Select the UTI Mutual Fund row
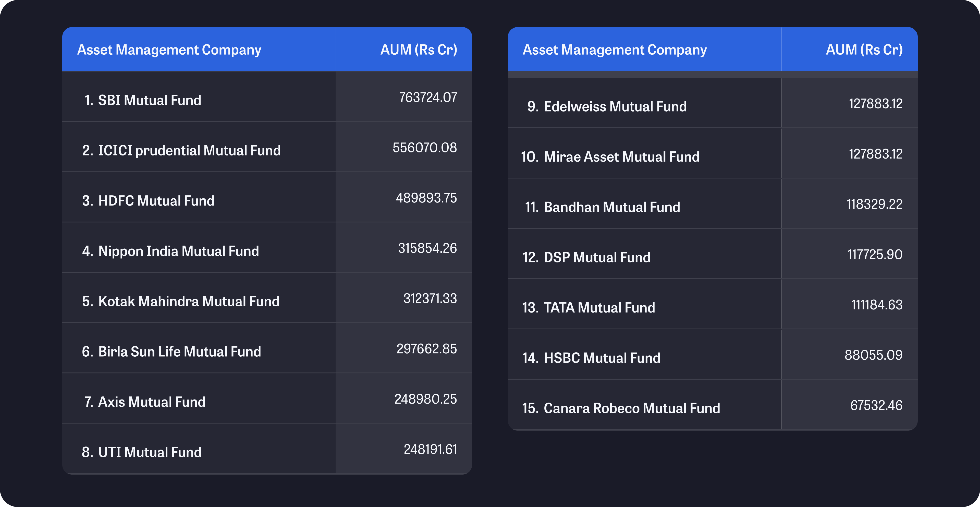The image size is (980, 507). (150, 452)
